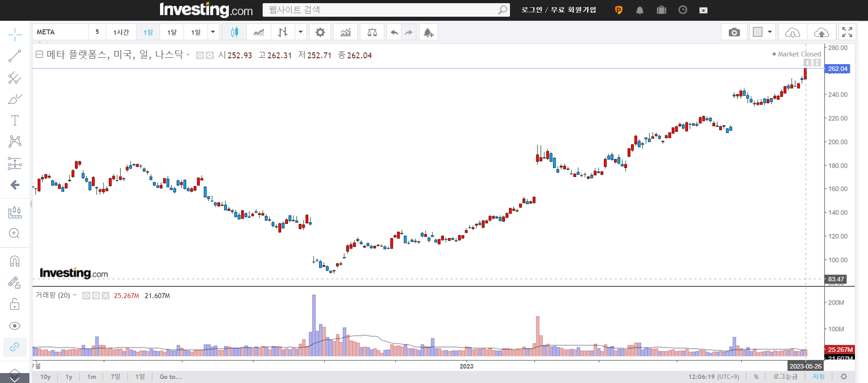Remove the 거래량 volume indicator

(x=105, y=295)
